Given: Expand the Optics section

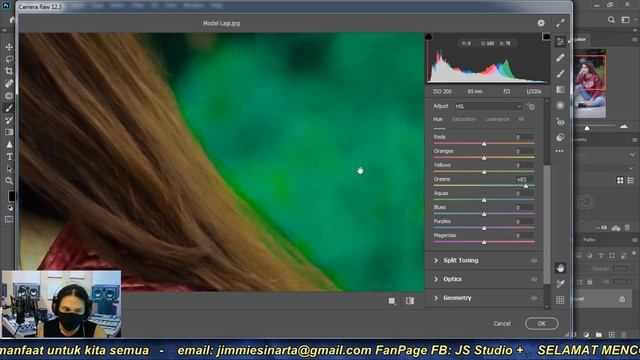Looking at the screenshot, I should [436, 279].
